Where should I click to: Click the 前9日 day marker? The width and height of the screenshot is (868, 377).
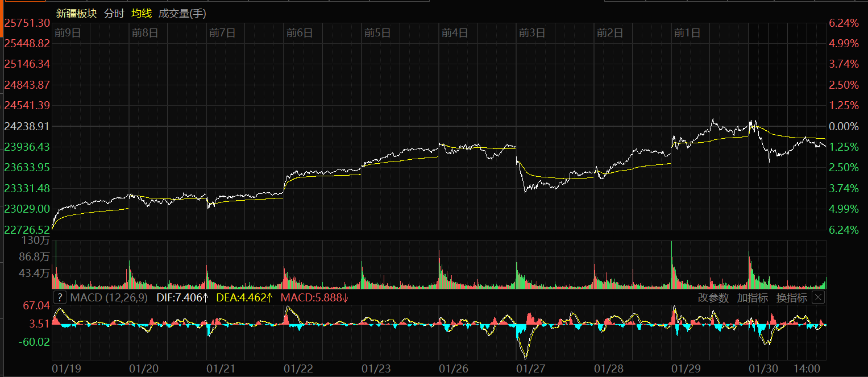(68, 33)
